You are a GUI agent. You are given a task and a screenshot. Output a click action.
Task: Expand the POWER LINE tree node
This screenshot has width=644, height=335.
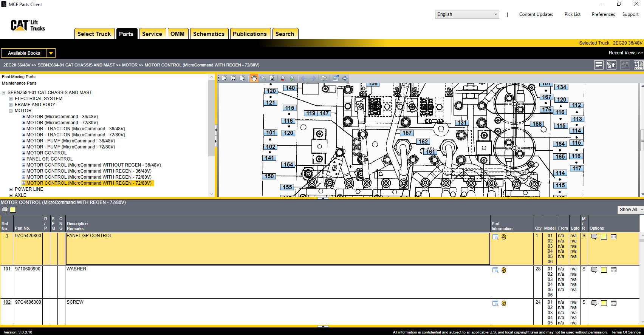pyautogui.click(x=11, y=189)
